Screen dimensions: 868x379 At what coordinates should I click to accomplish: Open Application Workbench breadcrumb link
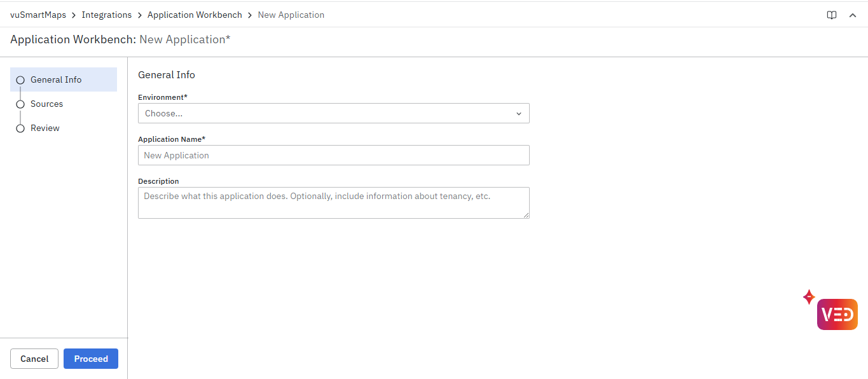pyautogui.click(x=195, y=15)
